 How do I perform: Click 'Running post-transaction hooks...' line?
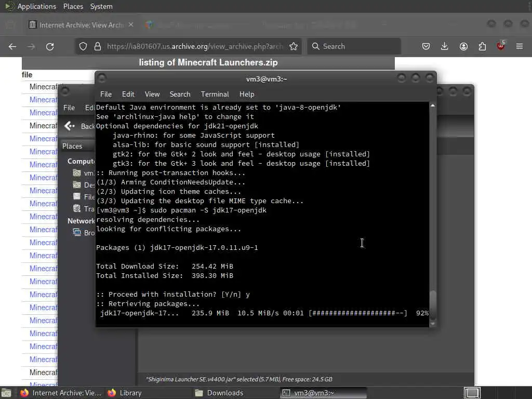click(170, 173)
